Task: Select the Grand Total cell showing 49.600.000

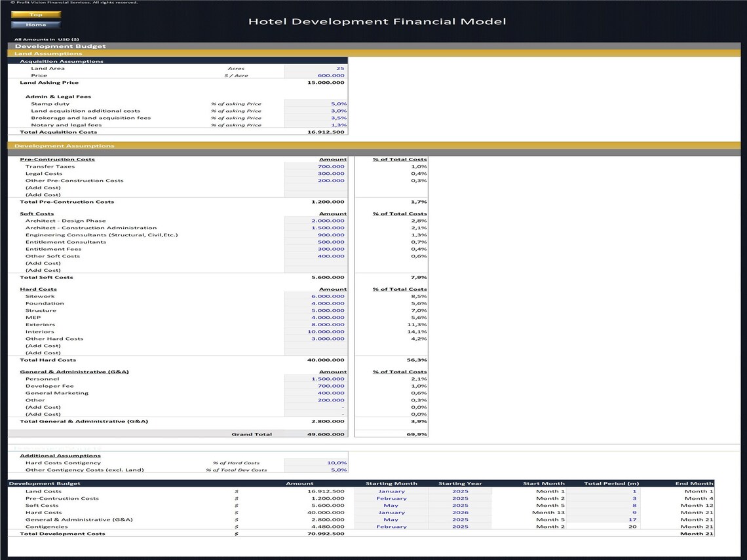Action: click(x=321, y=434)
